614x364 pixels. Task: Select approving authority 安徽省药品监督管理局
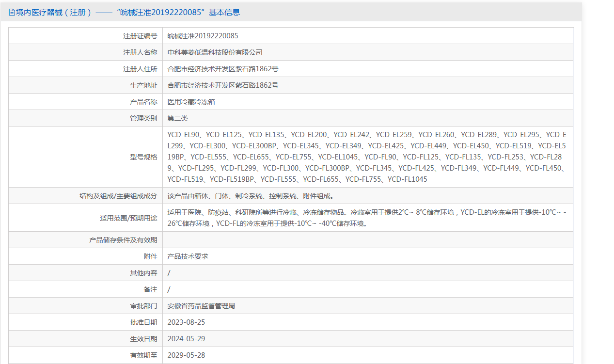point(201,306)
